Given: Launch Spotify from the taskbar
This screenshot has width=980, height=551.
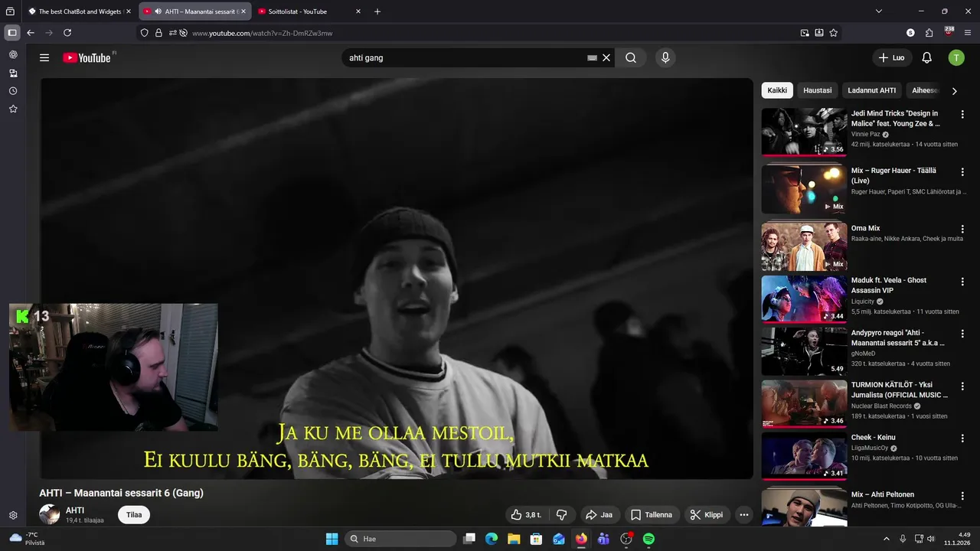Looking at the screenshot, I should [x=648, y=539].
